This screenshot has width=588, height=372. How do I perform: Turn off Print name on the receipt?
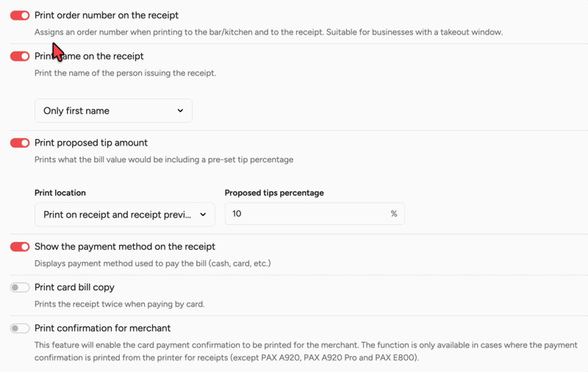click(x=20, y=57)
